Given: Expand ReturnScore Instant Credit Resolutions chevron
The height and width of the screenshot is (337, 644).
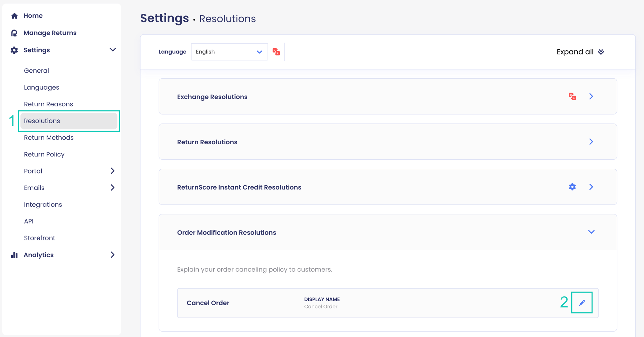Looking at the screenshot, I should 591,187.
